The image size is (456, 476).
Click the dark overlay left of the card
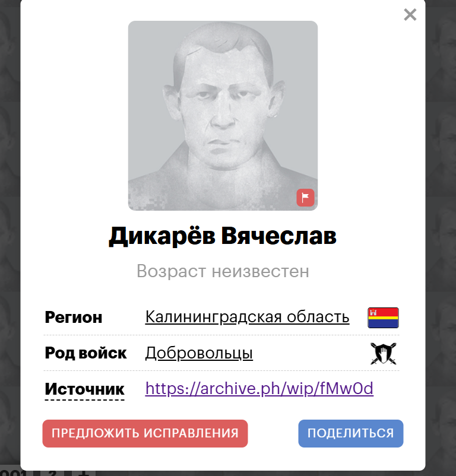(10, 237)
